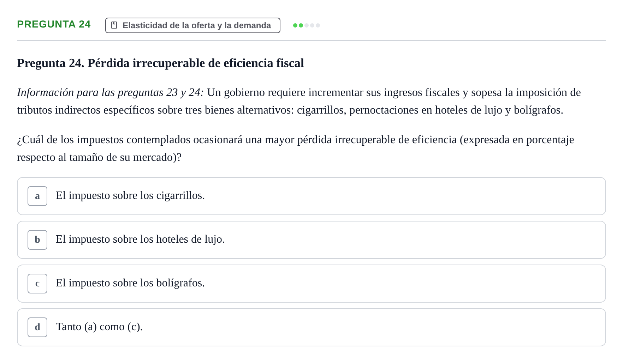Select option a letter box
This screenshot has height=364, width=623.
point(37,196)
